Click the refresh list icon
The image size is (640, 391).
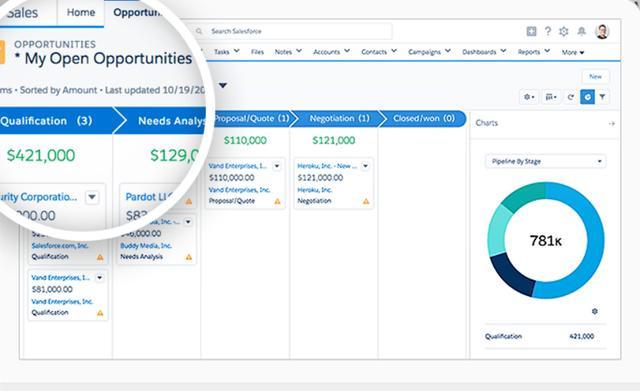571,97
